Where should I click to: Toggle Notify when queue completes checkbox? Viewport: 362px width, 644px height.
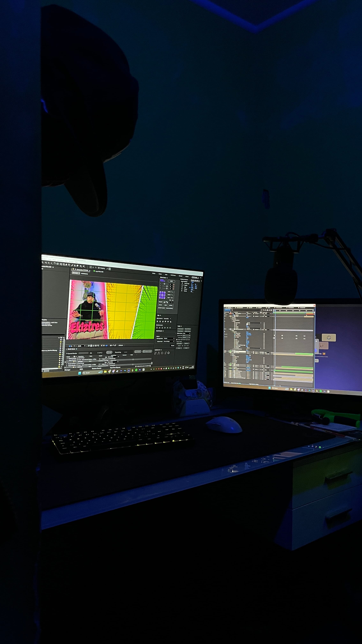pos(136,366)
